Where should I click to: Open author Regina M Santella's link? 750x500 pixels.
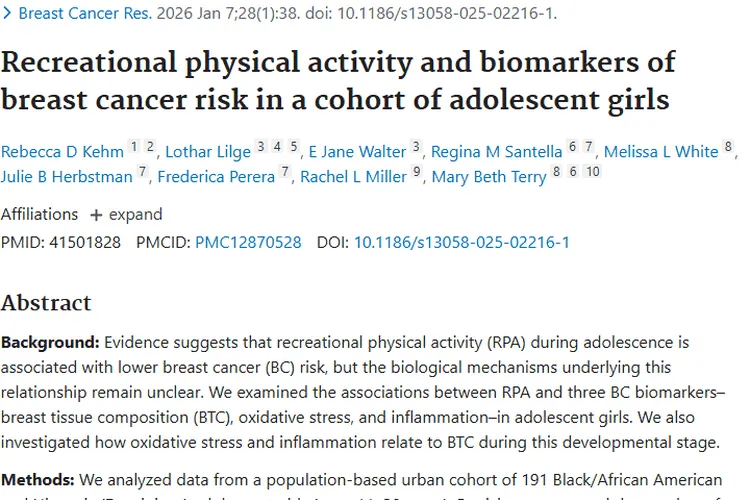[x=496, y=152]
